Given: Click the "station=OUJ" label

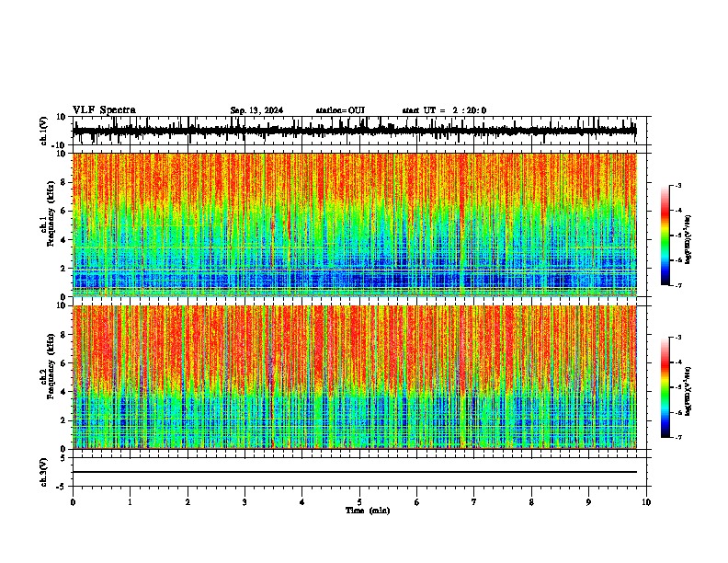Looking at the screenshot, I should coord(340,110).
